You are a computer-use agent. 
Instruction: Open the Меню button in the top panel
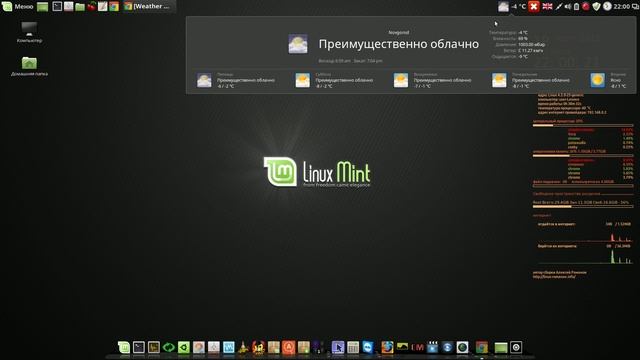(x=18, y=6)
